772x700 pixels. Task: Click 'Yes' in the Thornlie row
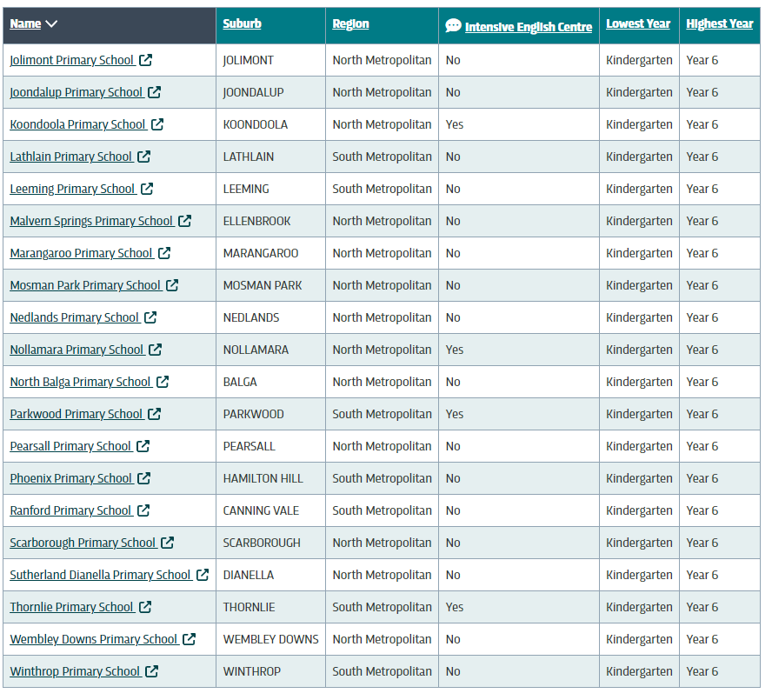click(455, 607)
